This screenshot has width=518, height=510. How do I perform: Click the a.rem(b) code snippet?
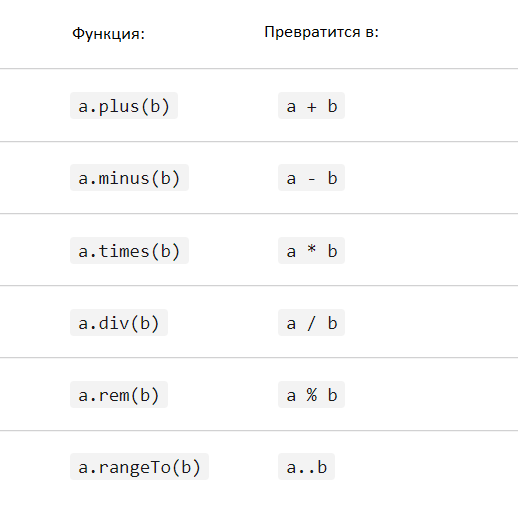[119, 395]
